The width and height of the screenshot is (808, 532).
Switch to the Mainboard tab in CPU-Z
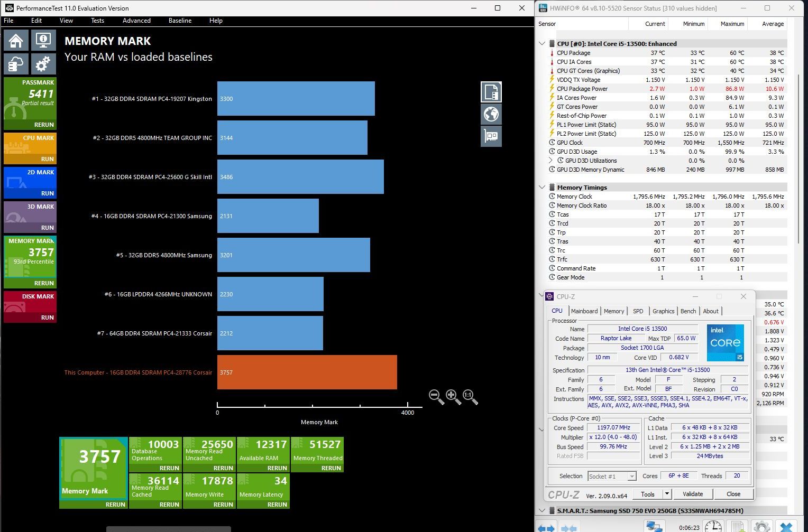[584, 311]
